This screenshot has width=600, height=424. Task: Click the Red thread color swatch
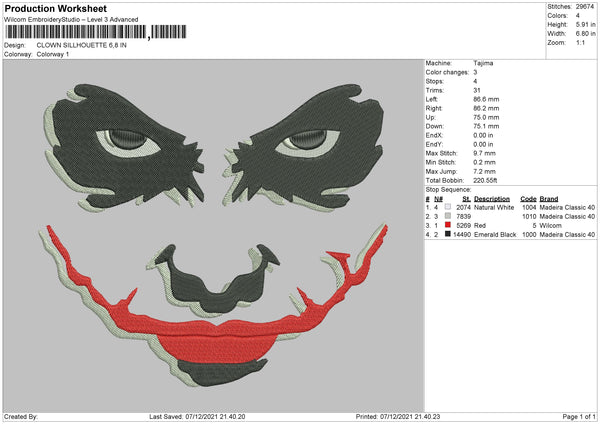point(448,225)
